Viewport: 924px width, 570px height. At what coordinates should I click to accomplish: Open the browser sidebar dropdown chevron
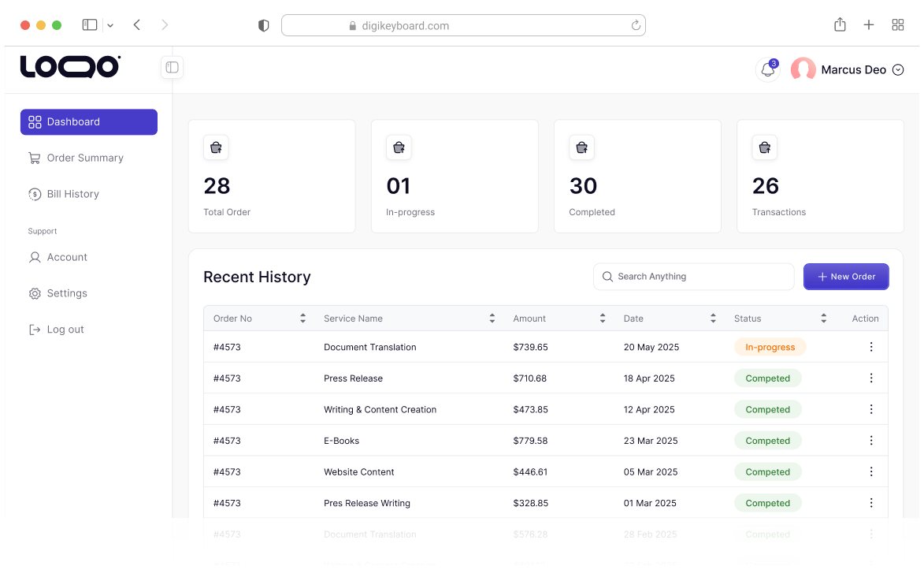[110, 25]
